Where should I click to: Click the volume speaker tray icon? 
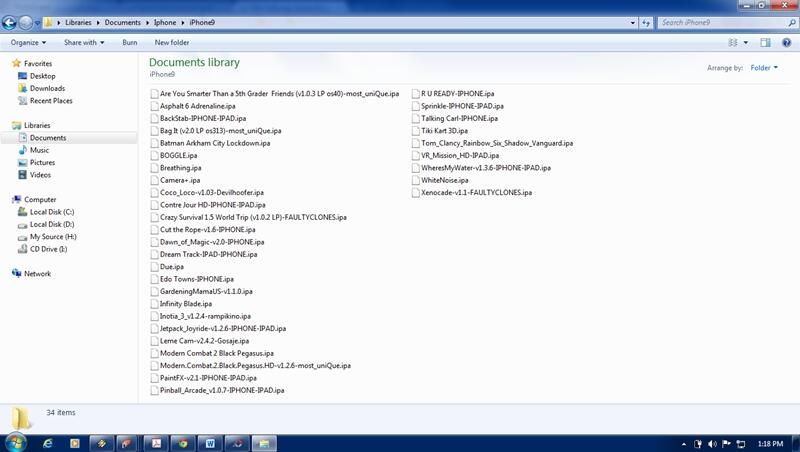click(712, 444)
